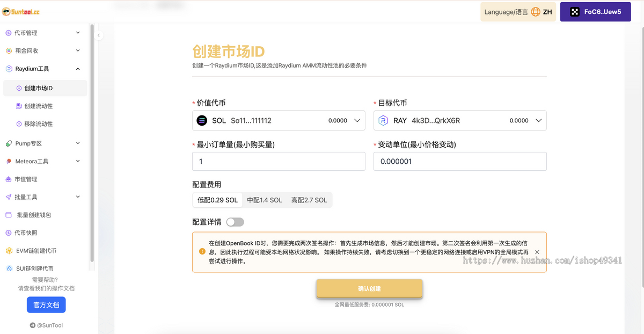Viewport: 644px width, 334px height.
Task: Click the 批量工具 paper plane icon
Action: pos(9,197)
